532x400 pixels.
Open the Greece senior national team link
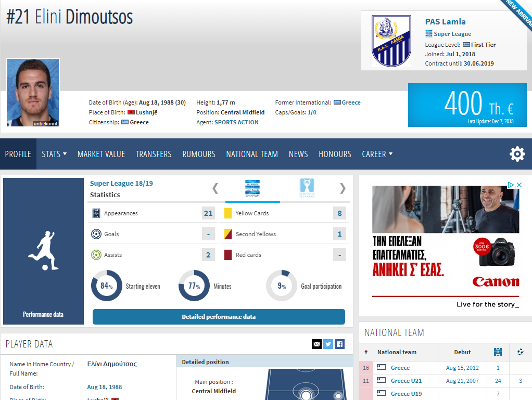[400, 368]
